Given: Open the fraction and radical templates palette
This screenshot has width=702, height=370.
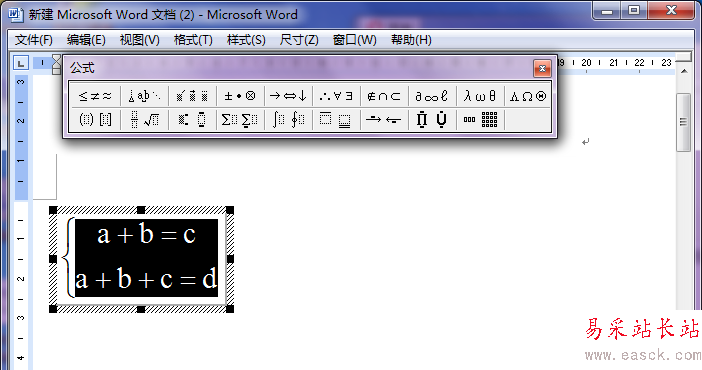Looking at the screenshot, I should click(144, 120).
